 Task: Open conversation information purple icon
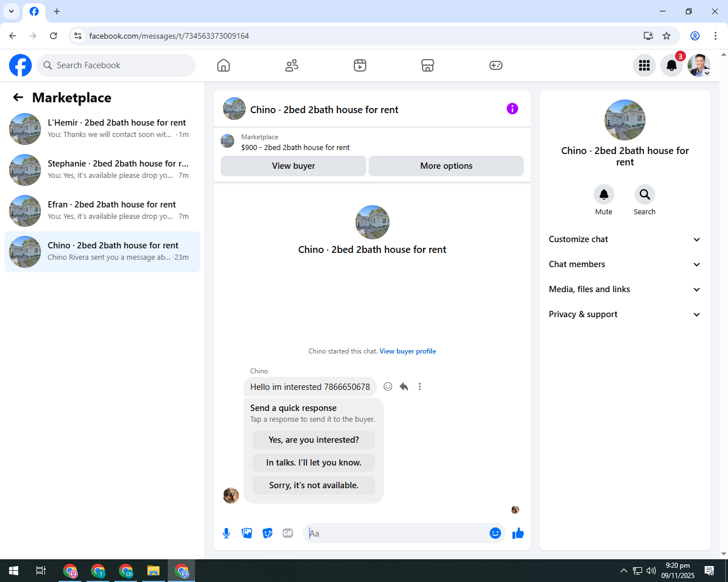512,109
